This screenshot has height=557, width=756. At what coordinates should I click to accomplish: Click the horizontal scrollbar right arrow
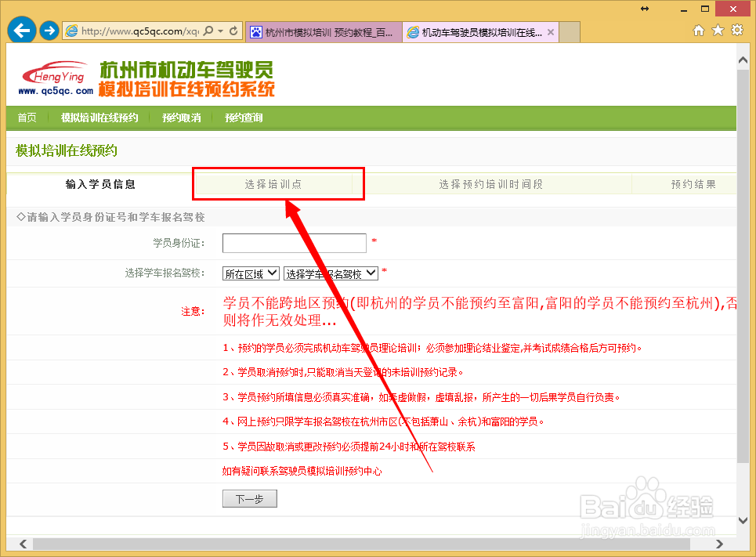(719, 544)
